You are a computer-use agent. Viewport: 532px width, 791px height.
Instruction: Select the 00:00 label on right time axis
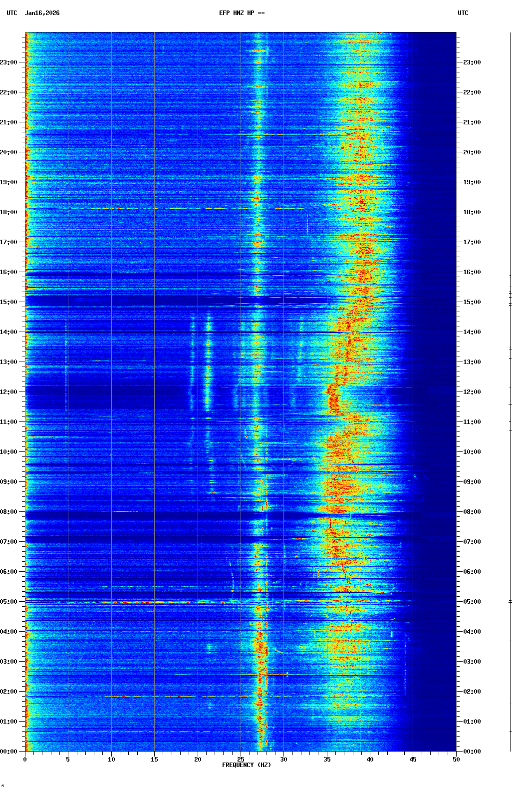(472, 752)
